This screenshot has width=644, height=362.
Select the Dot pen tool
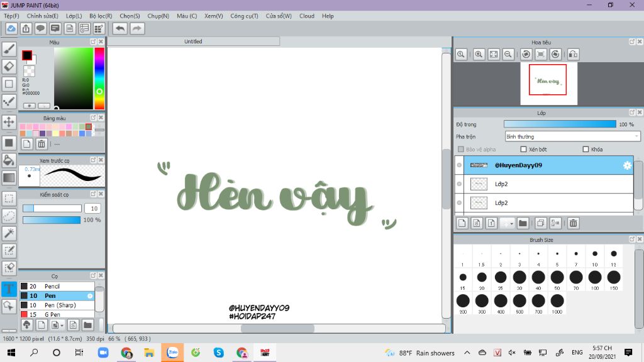[x=9, y=101]
